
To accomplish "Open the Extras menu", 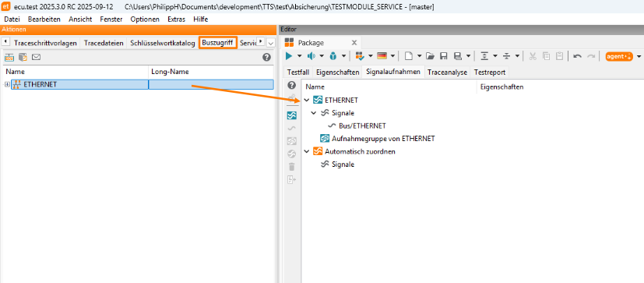I will (176, 19).
